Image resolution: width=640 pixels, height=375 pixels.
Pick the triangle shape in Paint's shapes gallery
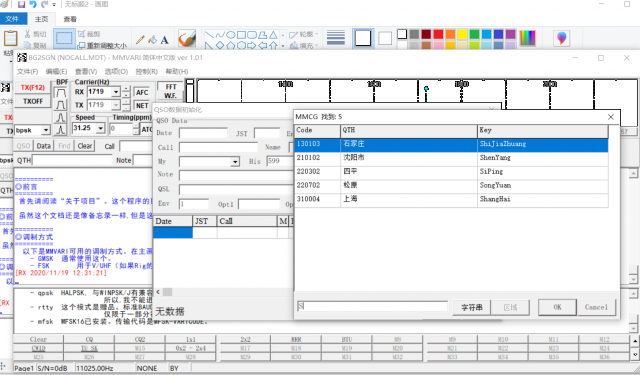(273, 35)
